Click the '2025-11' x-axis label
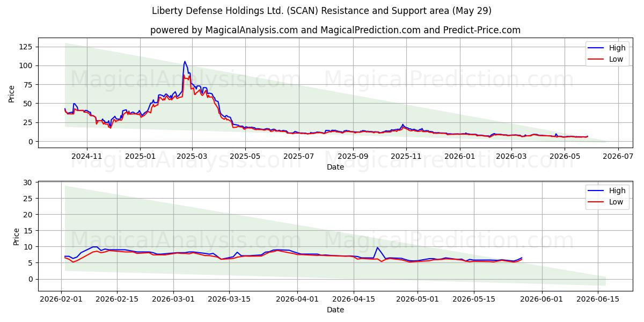This screenshot has width=644, height=322. 406,156
